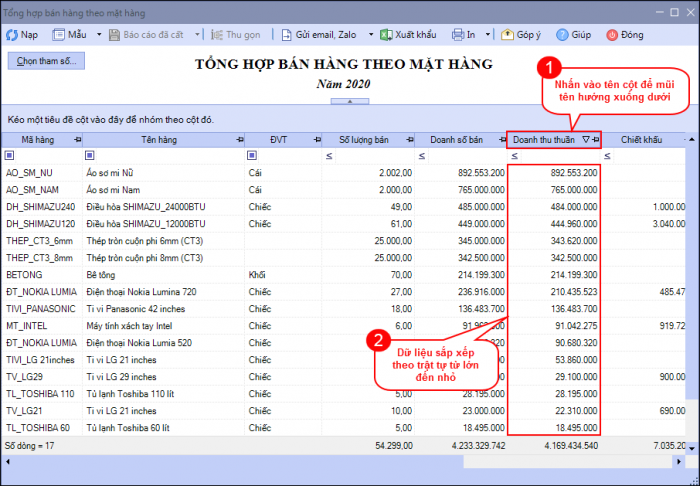The image size is (700, 486).
Task: Click the Xuất khẩu export icon
Action: pyautogui.click(x=384, y=34)
